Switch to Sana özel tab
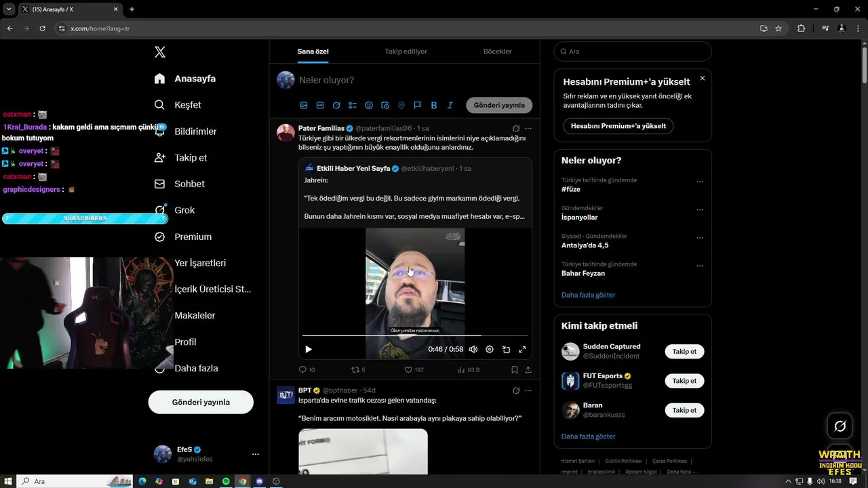The width and height of the screenshot is (868, 488). (x=313, y=52)
